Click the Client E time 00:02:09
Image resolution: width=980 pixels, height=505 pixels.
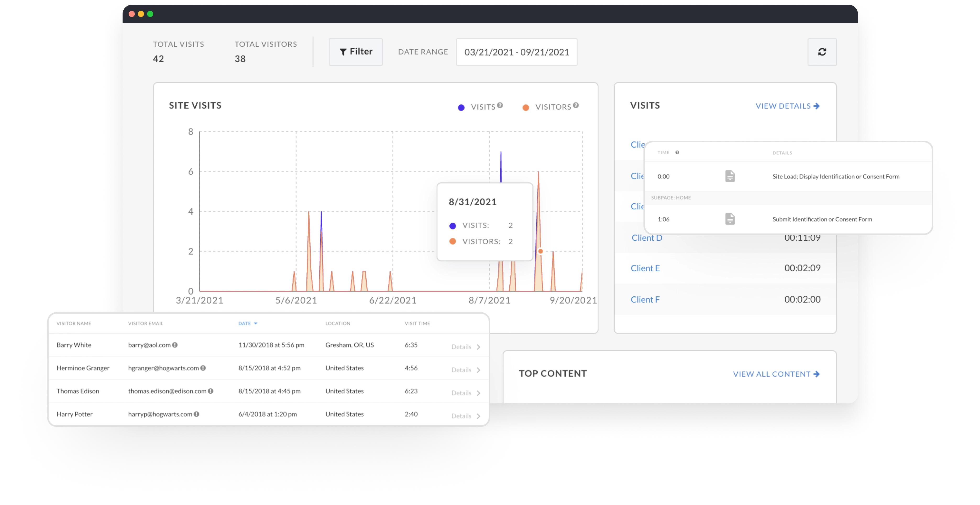802,268
